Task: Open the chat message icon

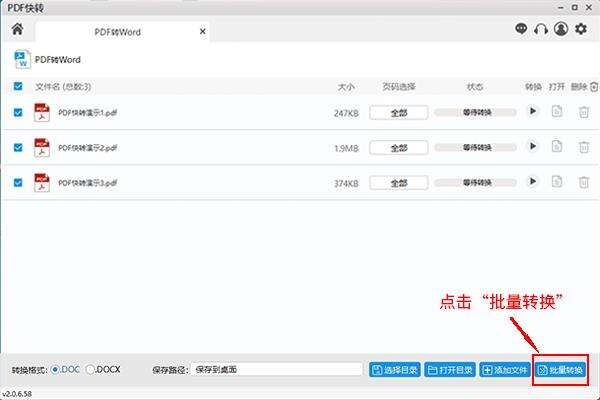Action: [x=521, y=29]
